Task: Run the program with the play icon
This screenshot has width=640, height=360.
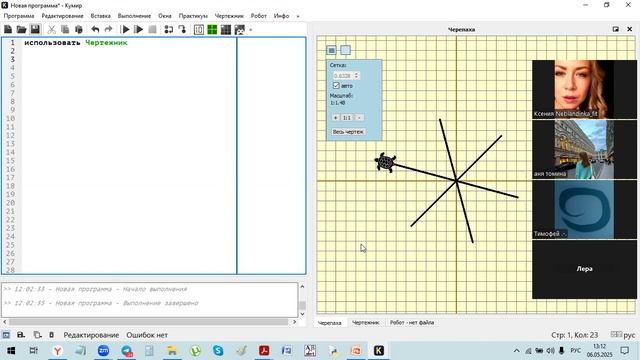Action: (126, 29)
